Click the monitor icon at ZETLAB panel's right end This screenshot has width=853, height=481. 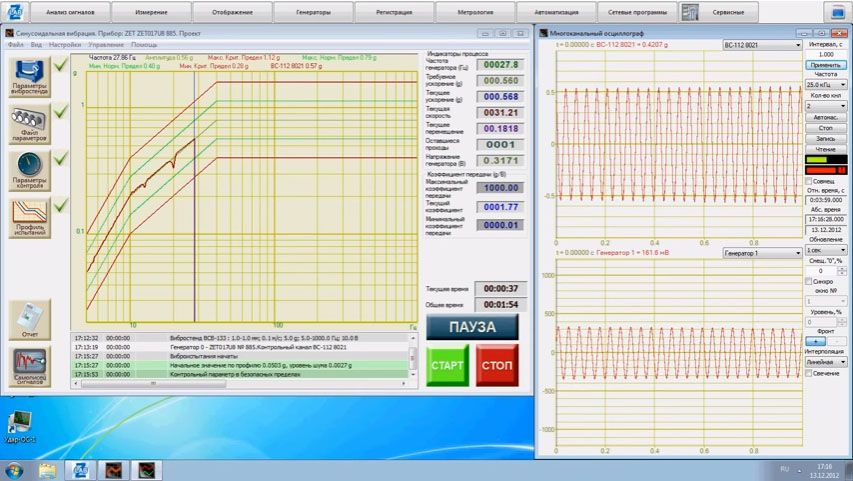point(836,12)
